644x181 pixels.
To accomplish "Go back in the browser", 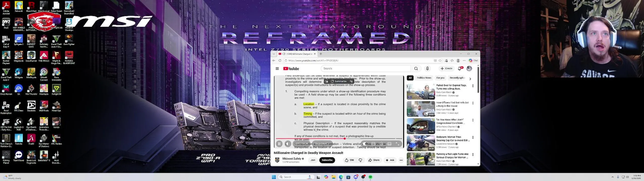I will 274,61.
